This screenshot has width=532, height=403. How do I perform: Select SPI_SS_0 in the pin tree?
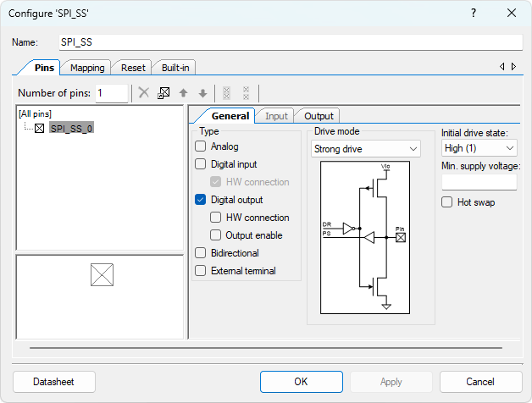[71, 128]
